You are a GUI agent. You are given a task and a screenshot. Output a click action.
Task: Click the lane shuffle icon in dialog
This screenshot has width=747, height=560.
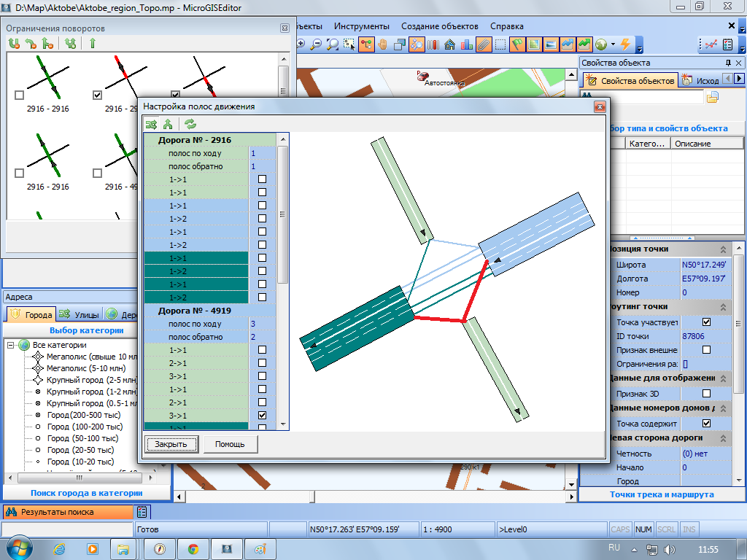tap(151, 124)
